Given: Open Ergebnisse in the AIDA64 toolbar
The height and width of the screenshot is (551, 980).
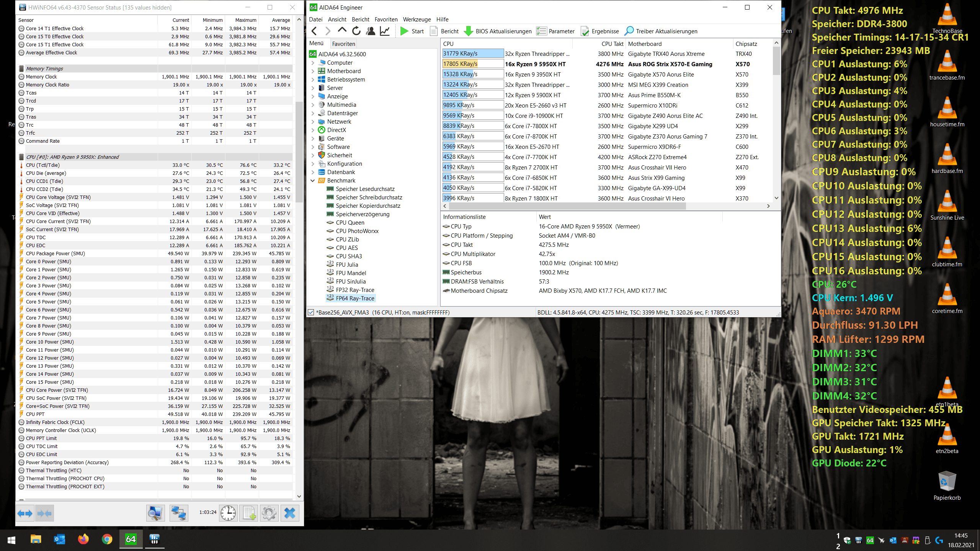Looking at the screenshot, I should point(600,31).
